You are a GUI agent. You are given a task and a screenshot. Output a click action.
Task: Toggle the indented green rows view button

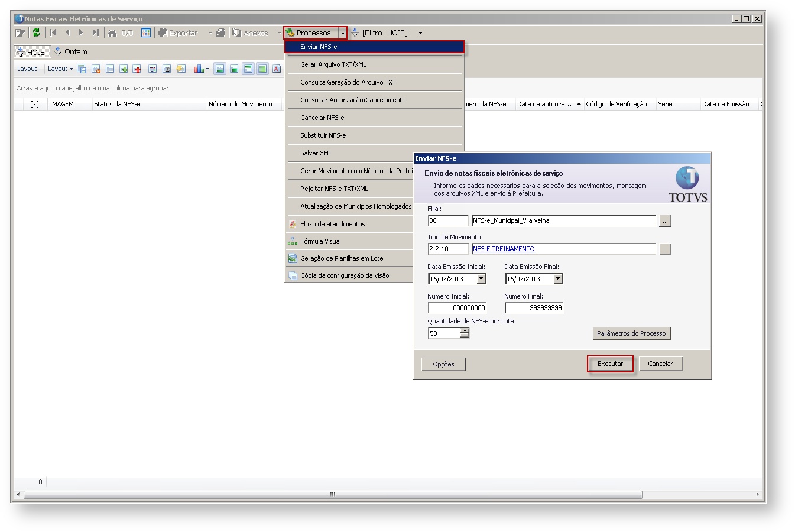tap(234, 69)
